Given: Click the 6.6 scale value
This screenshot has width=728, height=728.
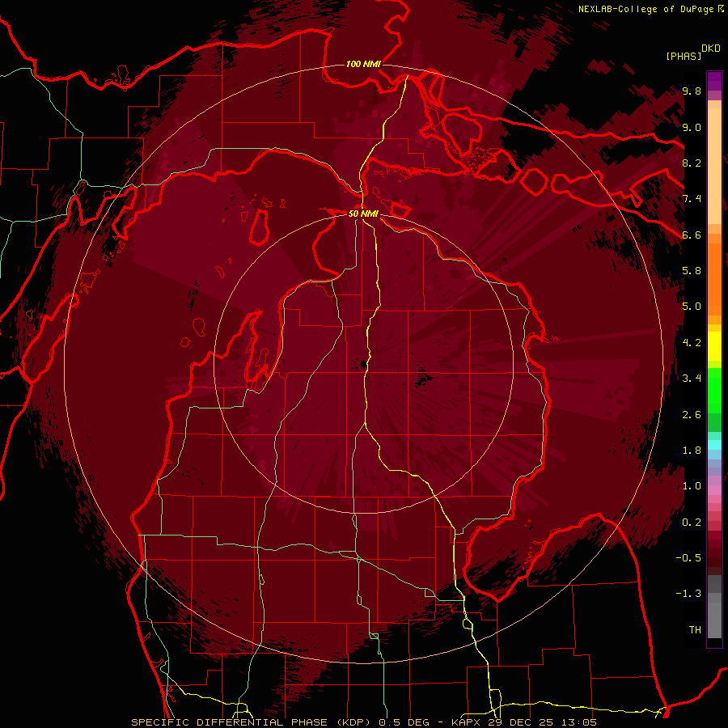Looking at the screenshot, I should (x=692, y=235).
